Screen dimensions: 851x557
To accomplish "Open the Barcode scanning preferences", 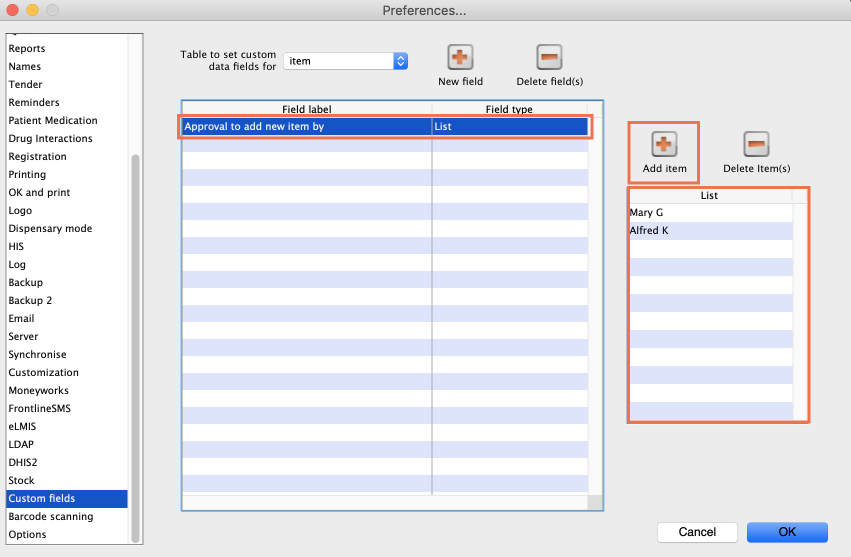I will pos(51,516).
